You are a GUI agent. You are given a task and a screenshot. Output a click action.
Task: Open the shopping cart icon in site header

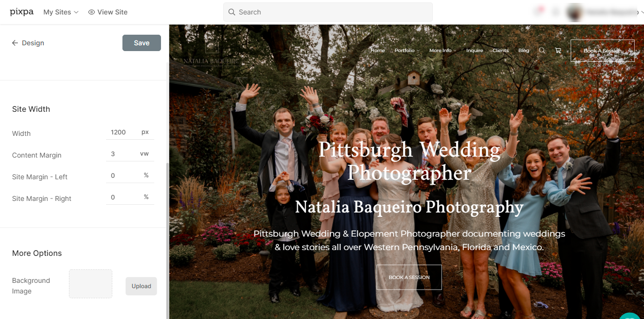[x=558, y=51]
